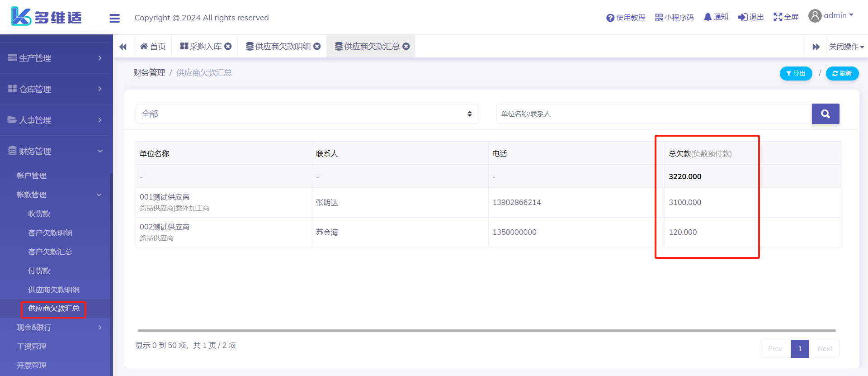868x376 pixels.
Task: Open the 小程序码 QR code
Action: coord(674,17)
